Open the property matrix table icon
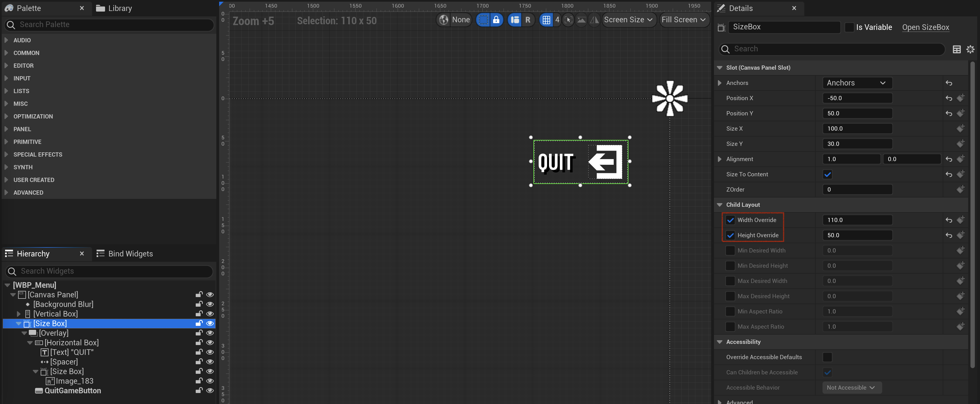The height and width of the screenshot is (404, 980). (x=956, y=49)
